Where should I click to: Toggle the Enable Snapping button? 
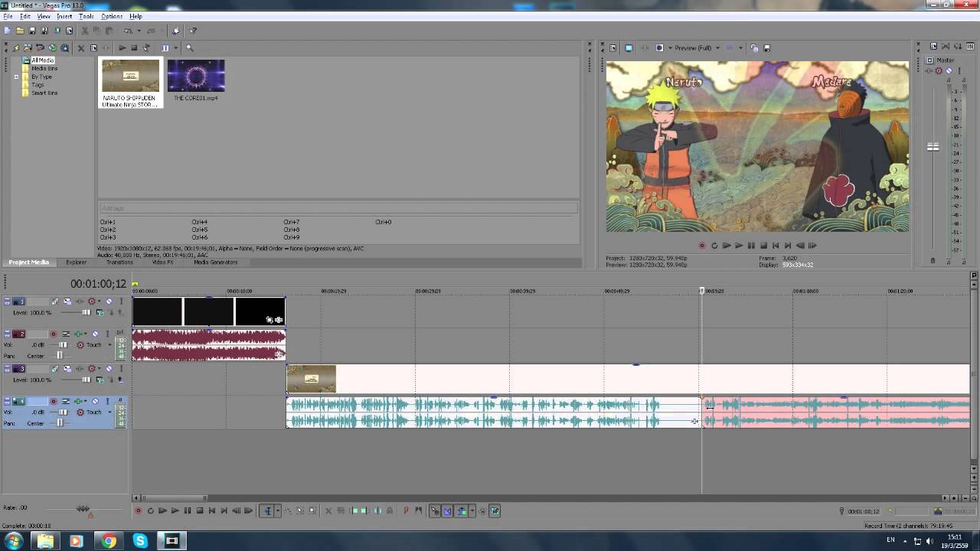point(435,510)
